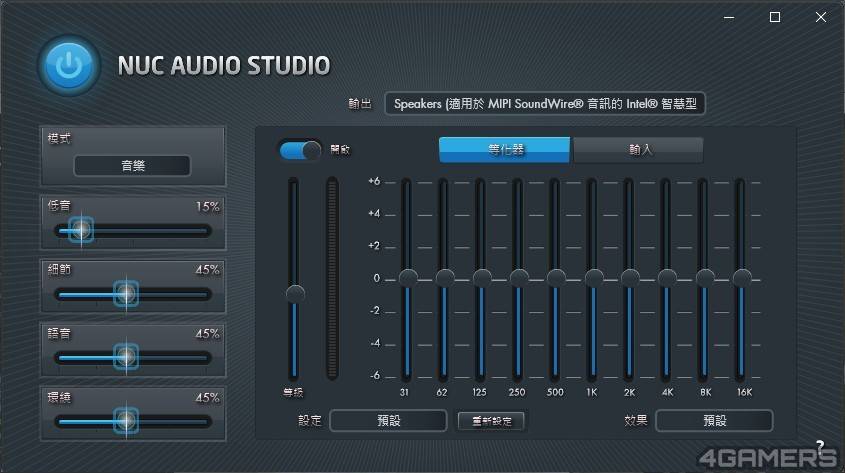Image resolution: width=845 pixels, height=473 pixels.
Task: Click the 環繞 surround slider handle
Action: point(126,421)
